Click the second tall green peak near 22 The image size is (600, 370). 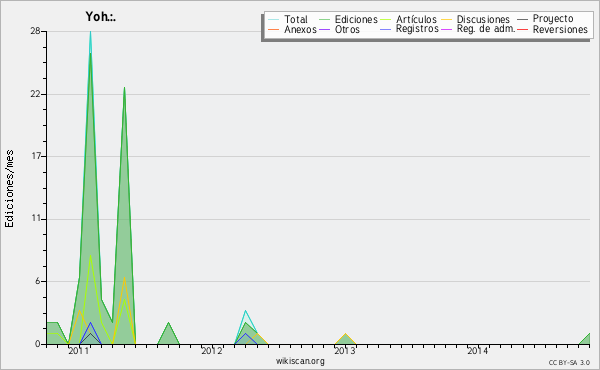pyautogui.click(x=124, y=88)
